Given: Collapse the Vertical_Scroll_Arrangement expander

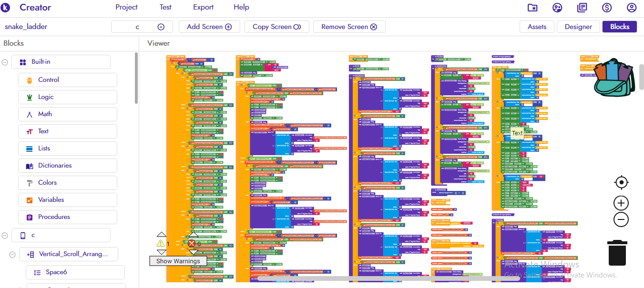Looking at the screenshot, I should coord(13,255).
